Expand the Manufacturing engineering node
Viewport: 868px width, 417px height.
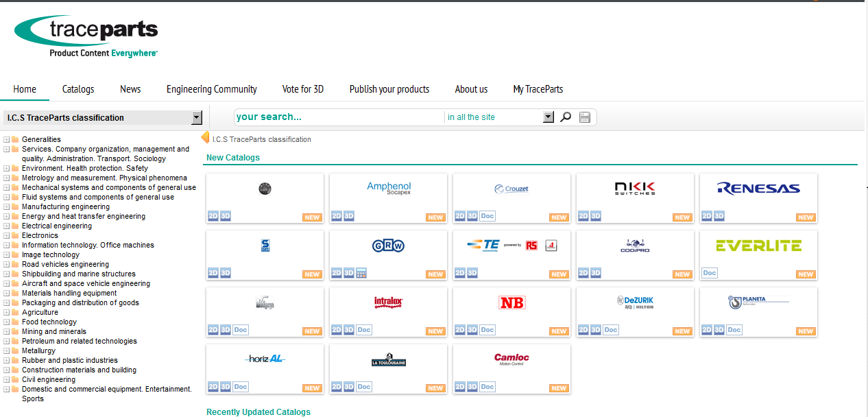pyautogui.click(x=6, y=206)
